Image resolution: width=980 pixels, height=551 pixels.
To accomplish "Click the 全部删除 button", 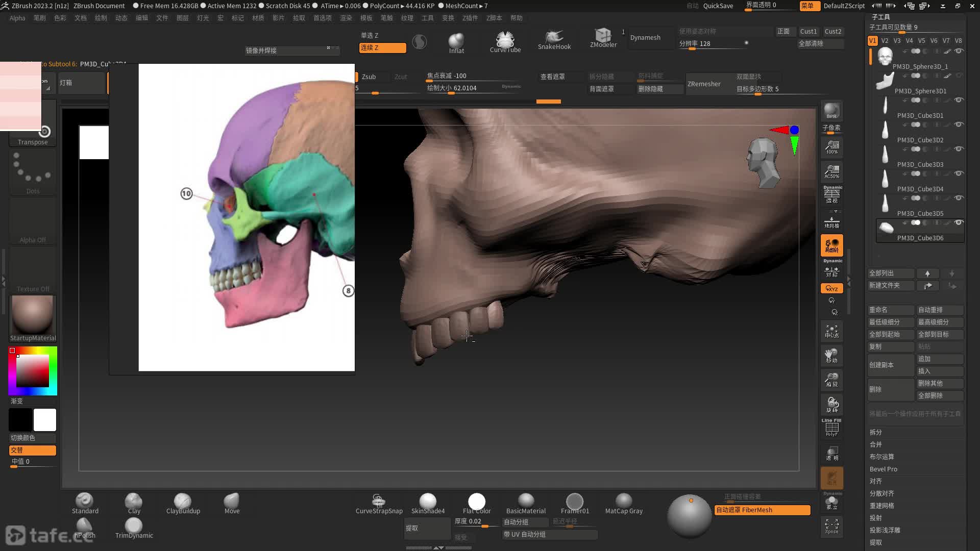I will (940, 395).
